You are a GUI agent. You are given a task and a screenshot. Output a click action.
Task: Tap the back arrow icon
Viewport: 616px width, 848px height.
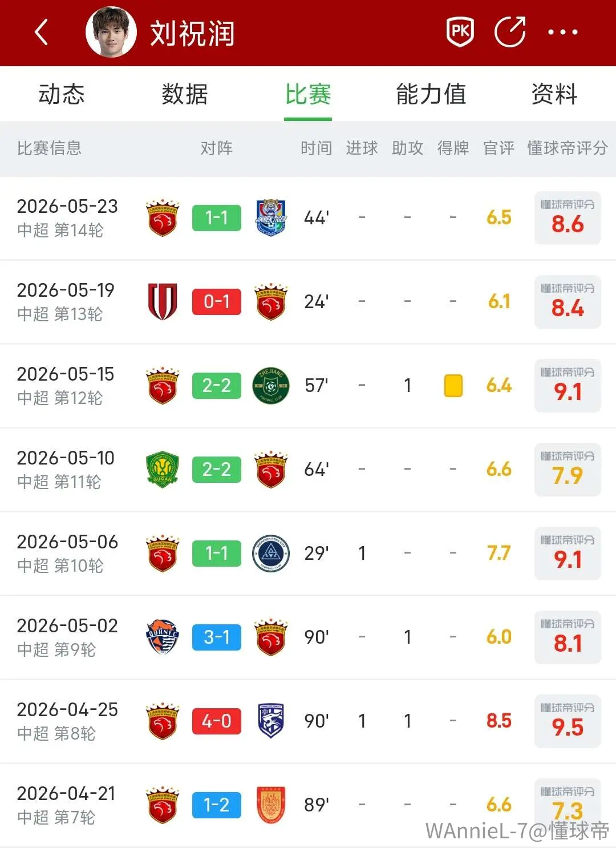click(x=41, y=32)
